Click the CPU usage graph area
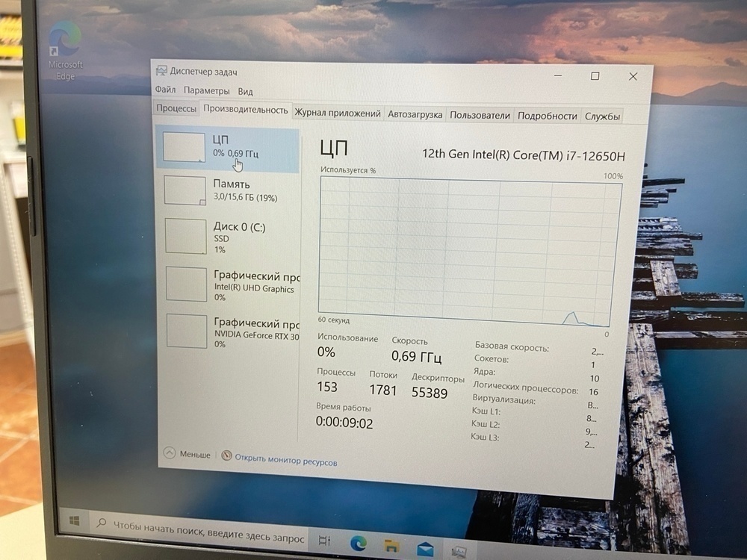 (x=469, y=252)
